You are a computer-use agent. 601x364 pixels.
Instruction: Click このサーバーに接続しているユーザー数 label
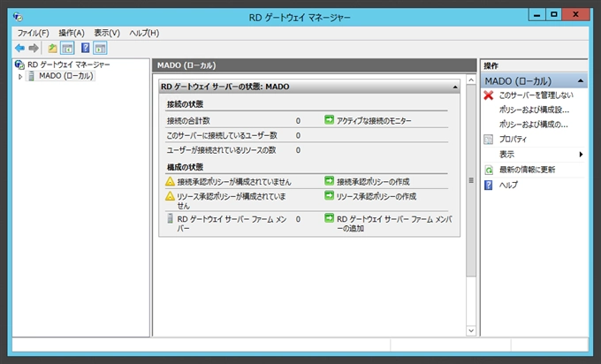pos(222,136)
